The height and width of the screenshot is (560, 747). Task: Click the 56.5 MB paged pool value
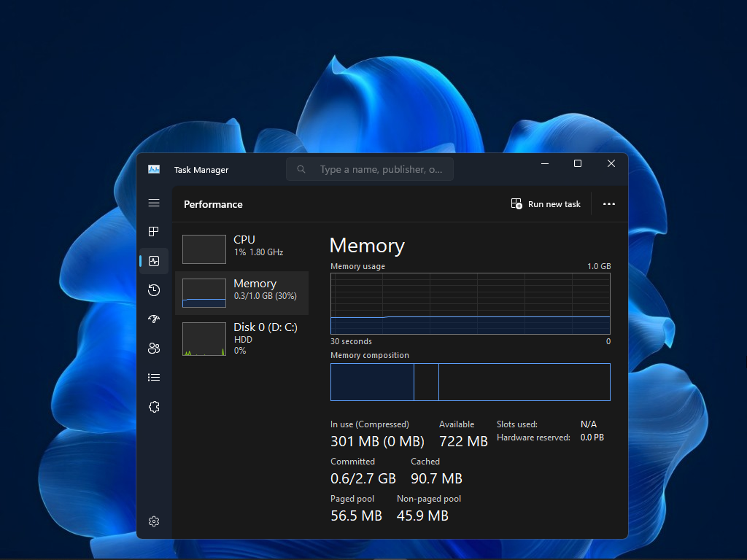[356, 516]
